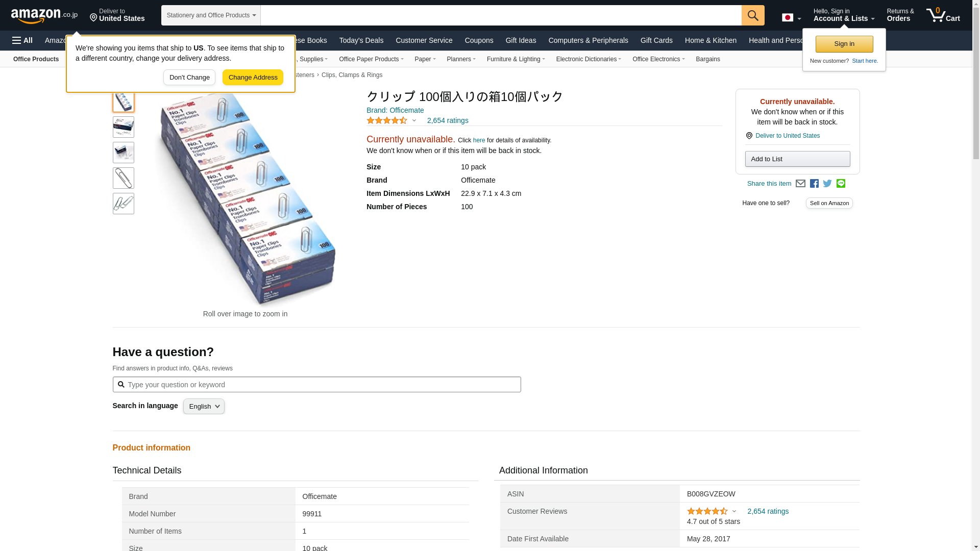The width and height of the screenshot is (980, 551).
Task: Expand the Office Paper Products menu
Action: [371, 59]
